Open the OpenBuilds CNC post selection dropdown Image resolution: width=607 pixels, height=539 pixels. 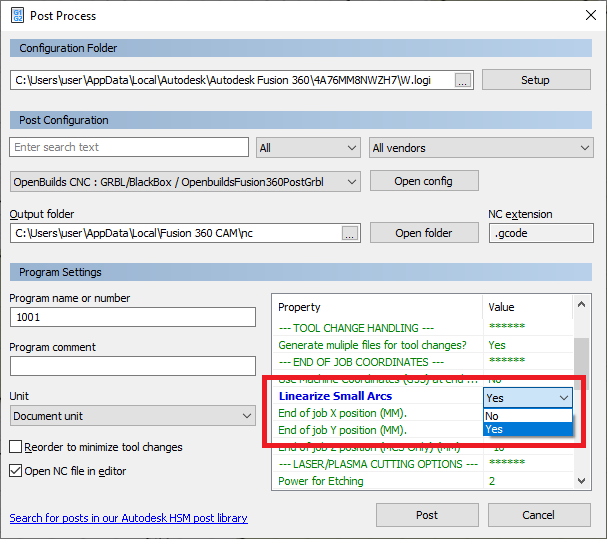click(x=185, y=182)
